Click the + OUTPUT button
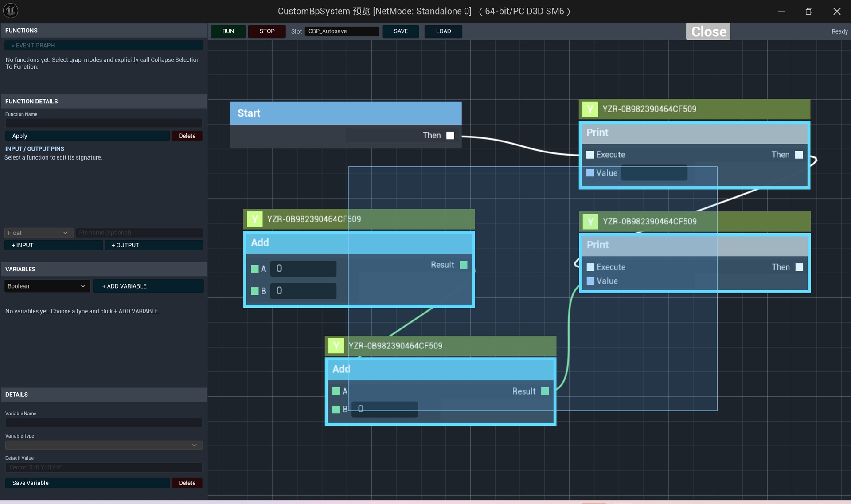The height and width of the screenshot is (504, 851). [x=154, y=245]
